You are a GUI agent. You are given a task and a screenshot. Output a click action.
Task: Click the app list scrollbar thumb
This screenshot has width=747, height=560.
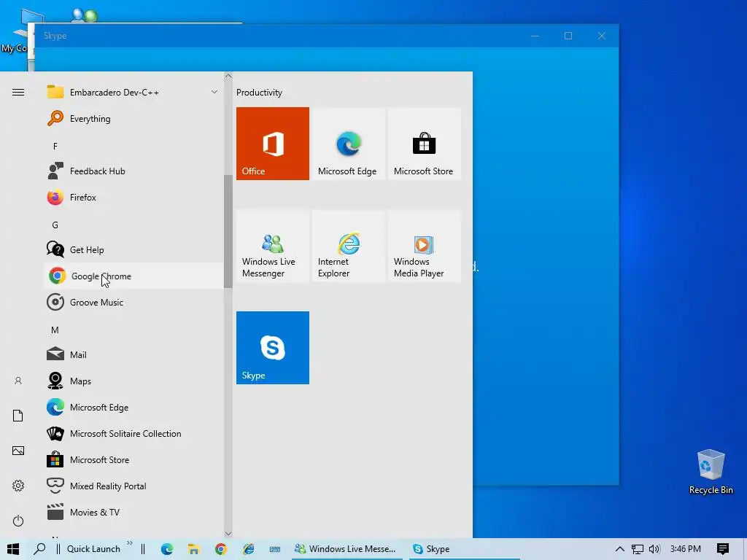click(228, 231)
